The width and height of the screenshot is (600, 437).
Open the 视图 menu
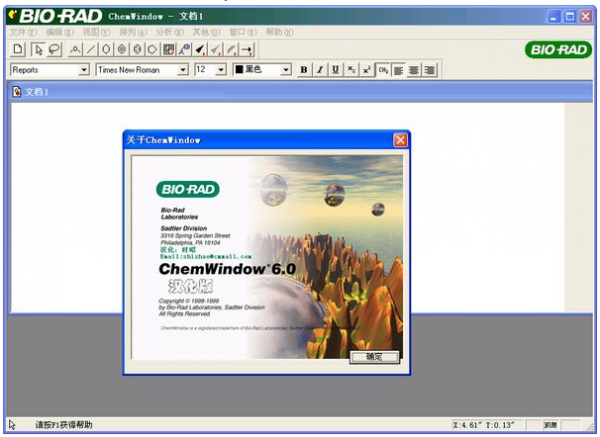(x=97, y=32)
